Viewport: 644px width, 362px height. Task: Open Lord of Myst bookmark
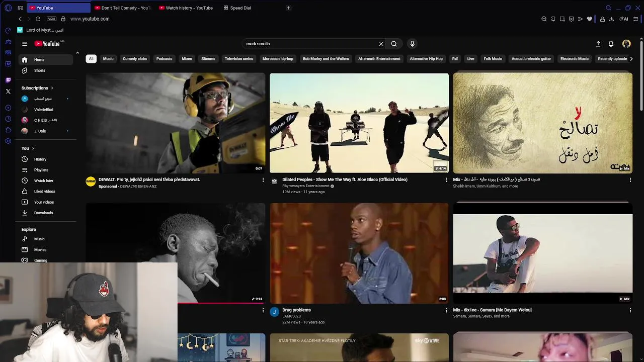coord(40,30)
